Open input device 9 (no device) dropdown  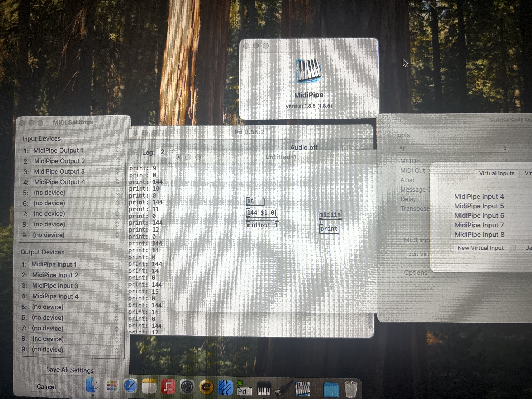(x=75, y=235)
